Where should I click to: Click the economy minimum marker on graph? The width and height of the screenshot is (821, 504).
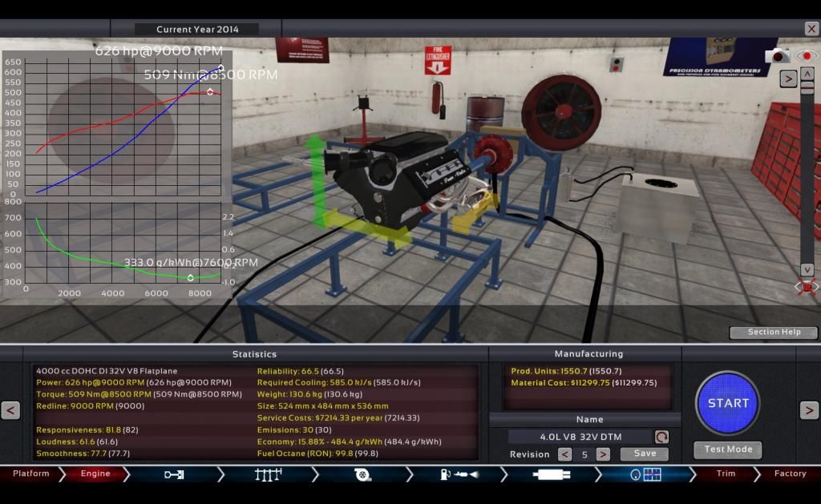tap(191, 277)
